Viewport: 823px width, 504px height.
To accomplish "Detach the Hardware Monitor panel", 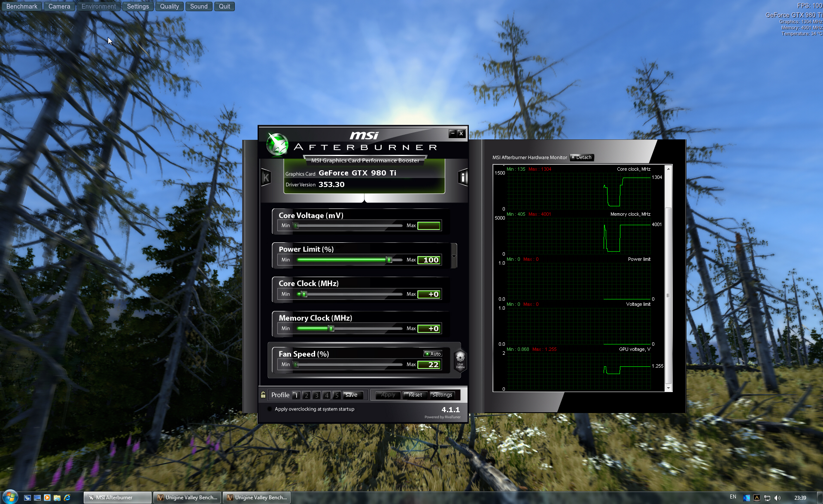I will pos(582,157).
